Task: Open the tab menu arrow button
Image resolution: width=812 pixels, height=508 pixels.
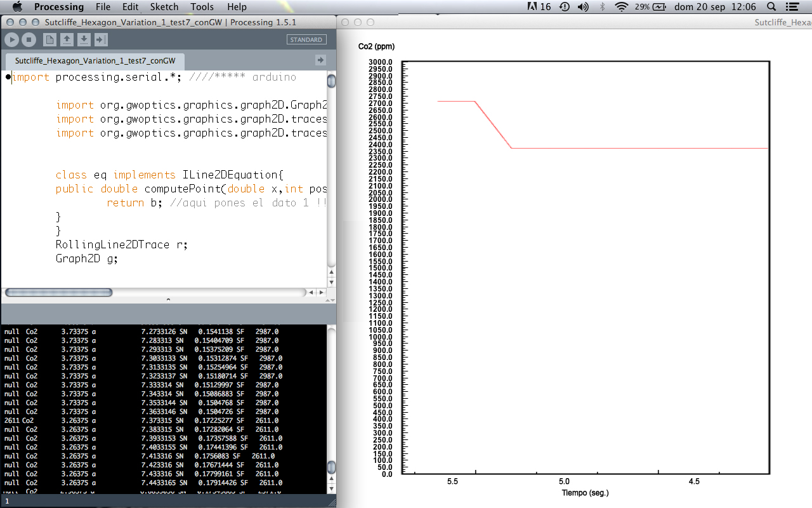Action: tap(320, 60)
